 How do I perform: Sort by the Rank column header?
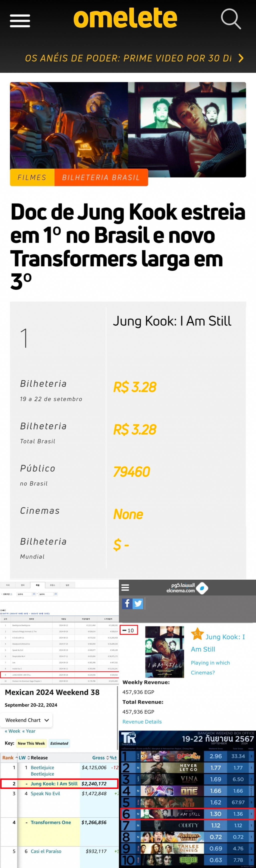pyautogui.click(x=10, y=757)
